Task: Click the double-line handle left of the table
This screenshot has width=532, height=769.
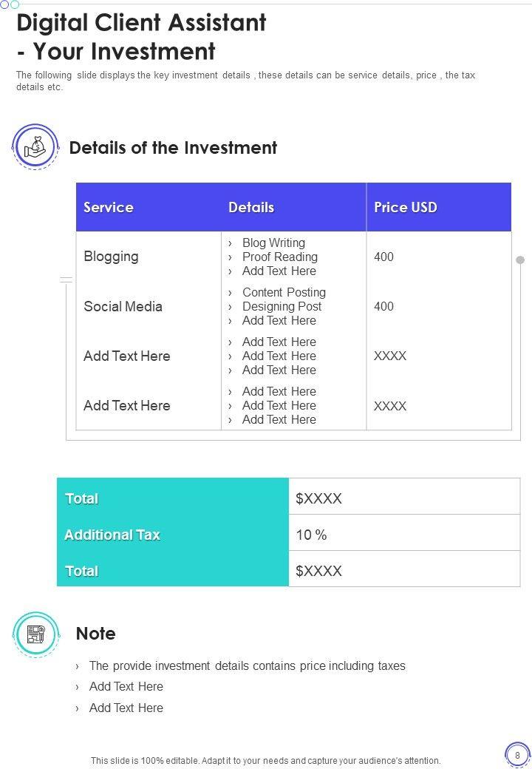Action: point(66,280)
